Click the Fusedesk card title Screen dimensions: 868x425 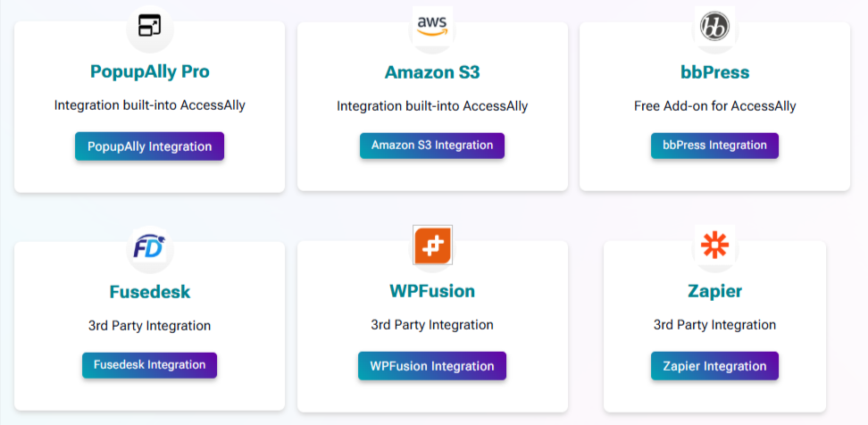[149, 292]
